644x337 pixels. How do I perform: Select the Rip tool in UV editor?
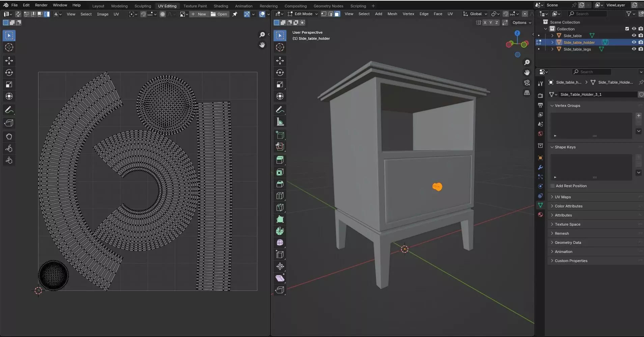point(9,123)
